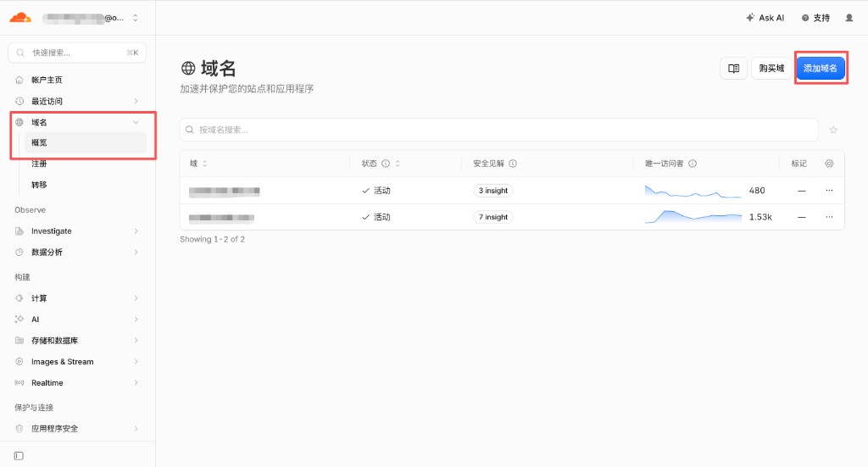Focus the 快速搜索 quick search field
This screenshot has height=467, width=868.
77,53
